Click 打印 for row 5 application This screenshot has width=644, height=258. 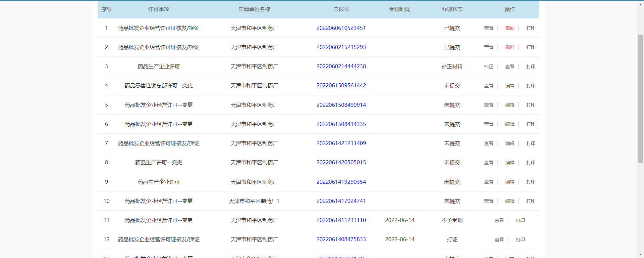pyautogui.click(x=531, y=105)
